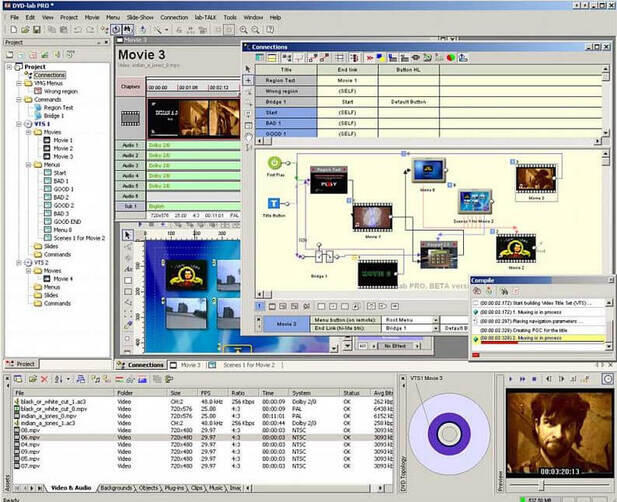Click the Redo arrow in main toolbar

coord(90,30)
